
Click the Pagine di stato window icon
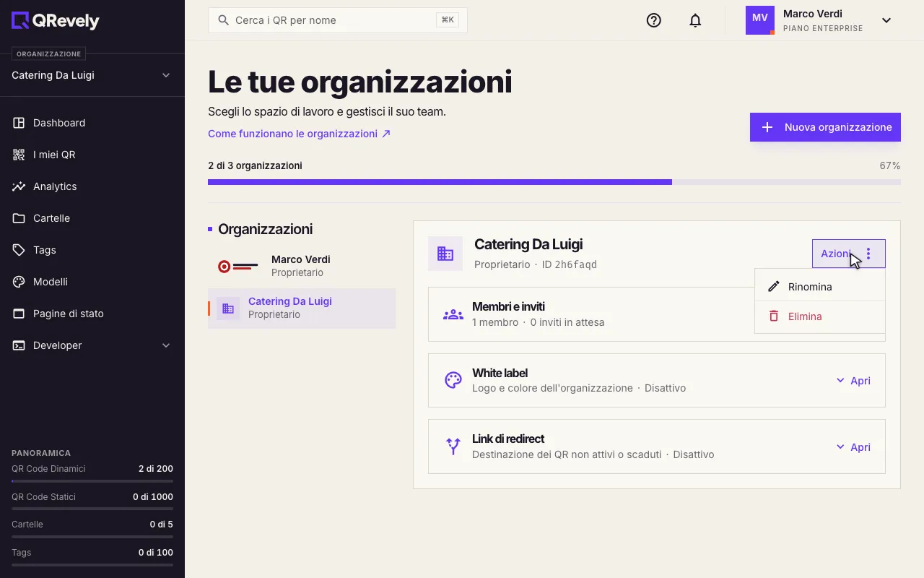[19, 314]
